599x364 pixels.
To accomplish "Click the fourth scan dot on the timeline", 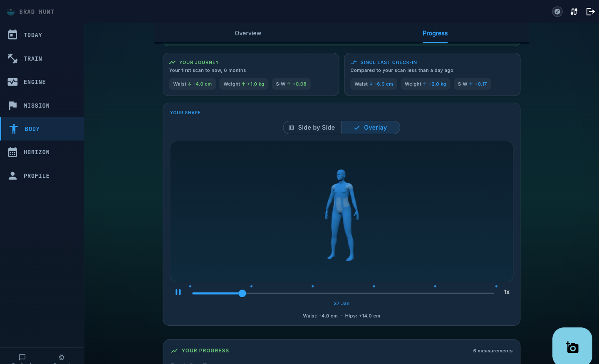I will click(x=374, y=286).
